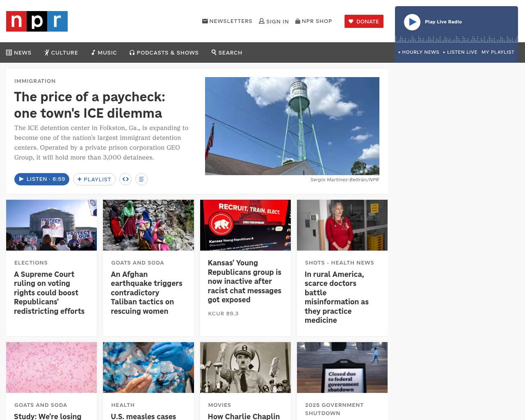The image size is (525, 420).
Task: Add the ICE story to Playlist
Action: [x=94, y=179]
